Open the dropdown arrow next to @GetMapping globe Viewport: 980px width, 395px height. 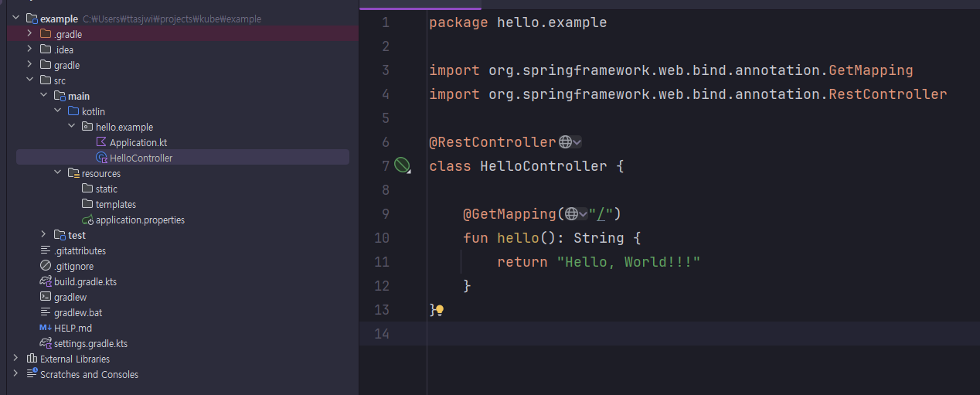584,214
